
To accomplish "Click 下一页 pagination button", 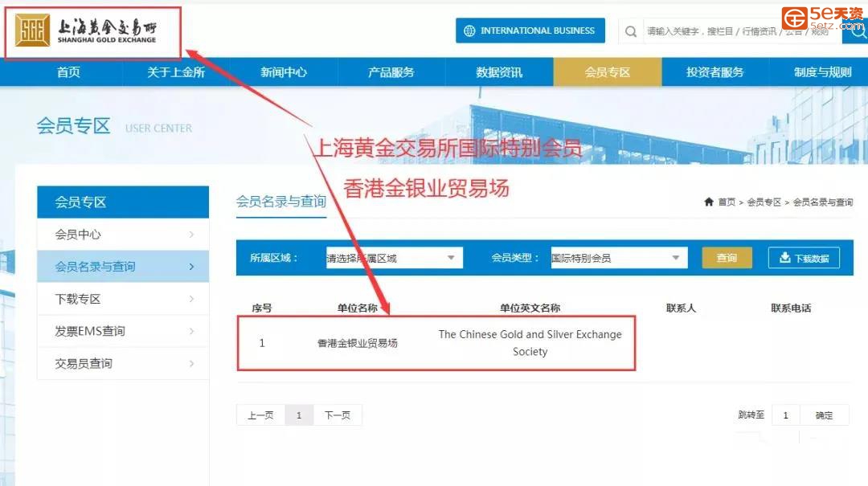I will 338,415.
